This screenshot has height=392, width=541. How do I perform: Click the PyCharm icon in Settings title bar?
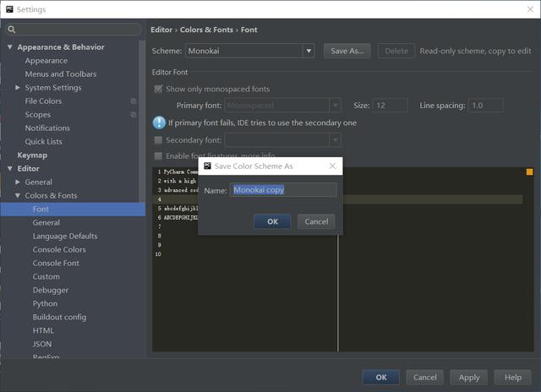point(9,9)
